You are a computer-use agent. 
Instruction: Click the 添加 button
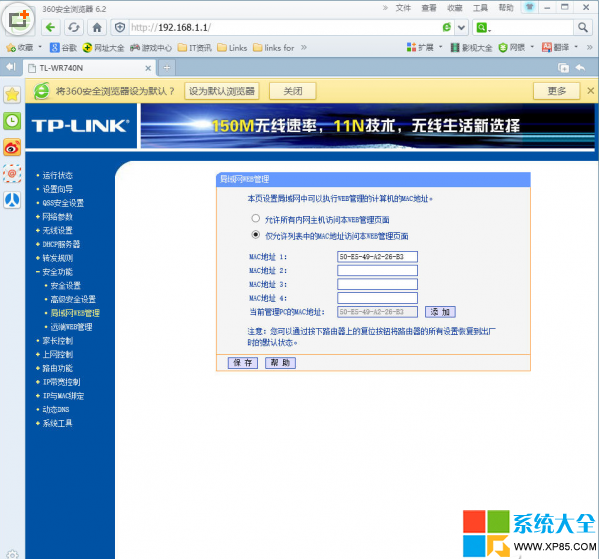[x=440, y=312]
